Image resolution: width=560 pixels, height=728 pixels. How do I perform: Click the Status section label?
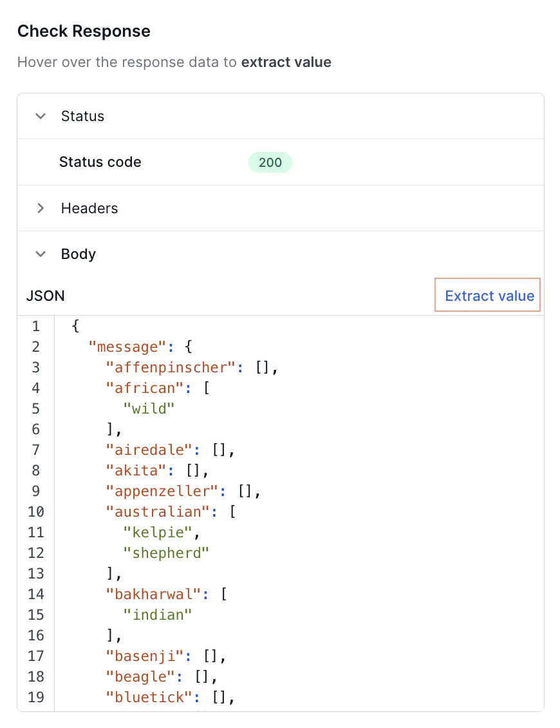pos(82,116)
